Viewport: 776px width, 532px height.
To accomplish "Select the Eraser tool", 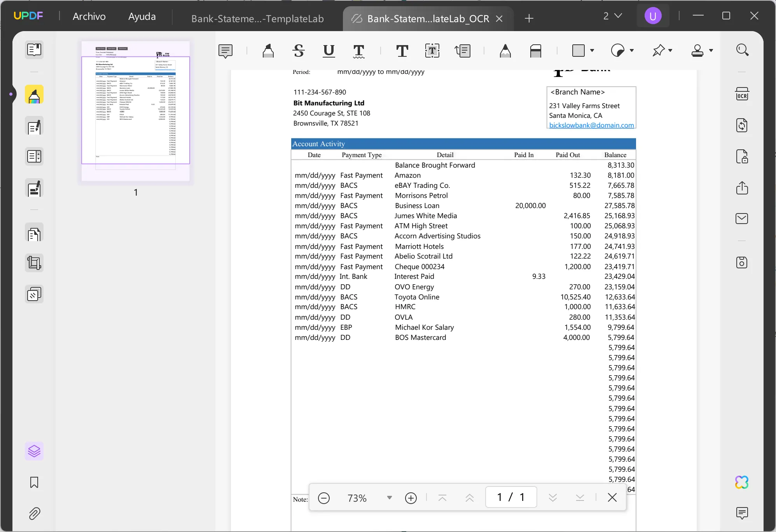I will click(535, 51).
